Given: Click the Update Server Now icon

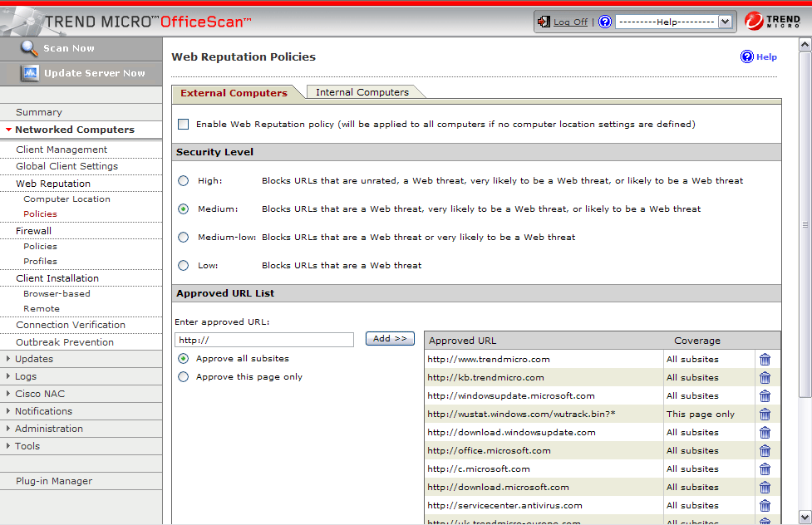Looking at the screenshot, I should [30, 73].
